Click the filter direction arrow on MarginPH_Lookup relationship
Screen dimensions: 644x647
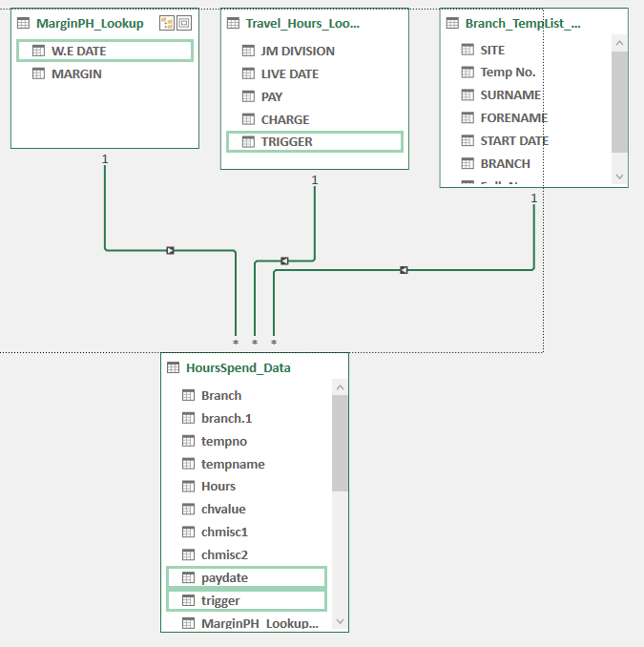pos(170,250)
